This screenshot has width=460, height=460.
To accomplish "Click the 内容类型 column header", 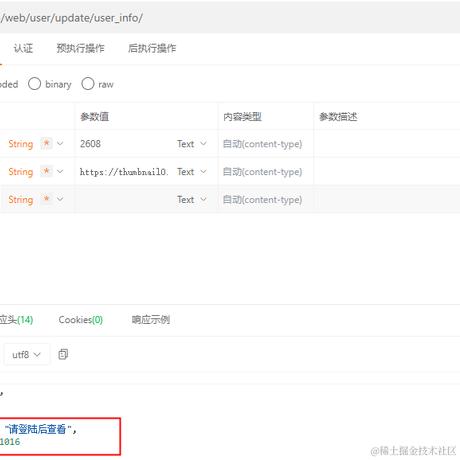I will click(242, 117).
